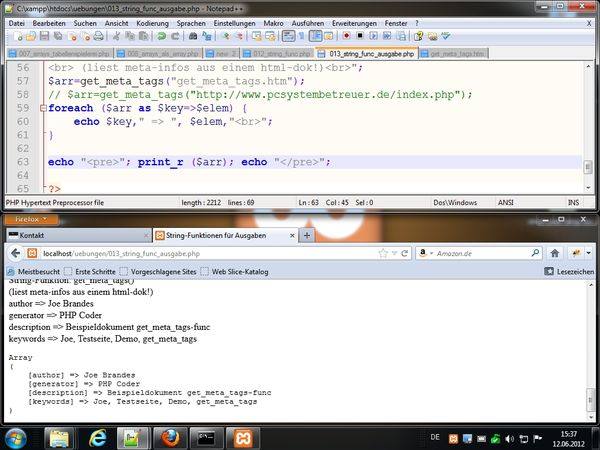Go back using the Firefox back arrow
The height and width of the screenshot is (450, 600).
[14, 254]
